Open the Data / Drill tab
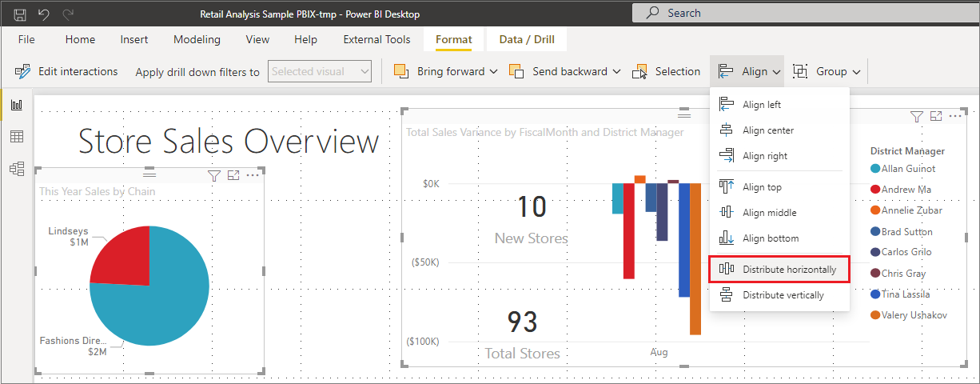The height and width of the screenshot is (384, 980). [526, 39]
